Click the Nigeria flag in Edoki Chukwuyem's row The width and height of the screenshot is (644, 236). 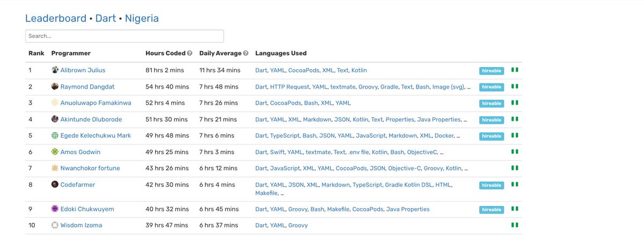pos(515,209)
